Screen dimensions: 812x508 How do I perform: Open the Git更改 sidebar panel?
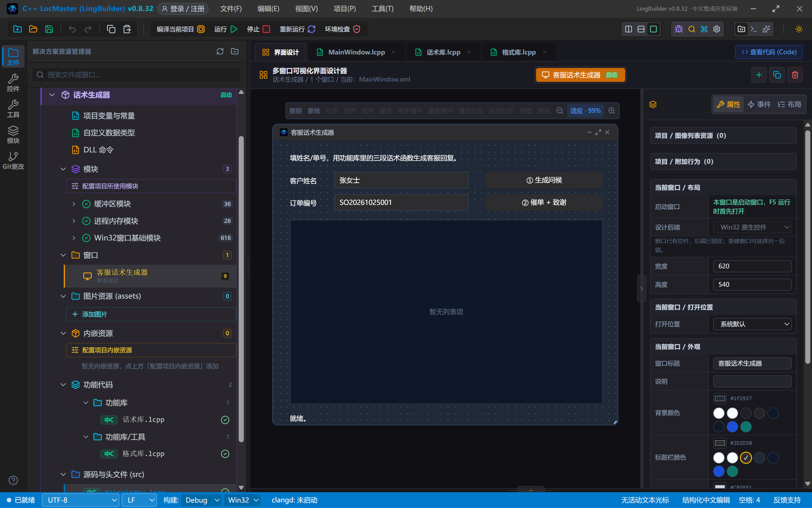point(13,160)
